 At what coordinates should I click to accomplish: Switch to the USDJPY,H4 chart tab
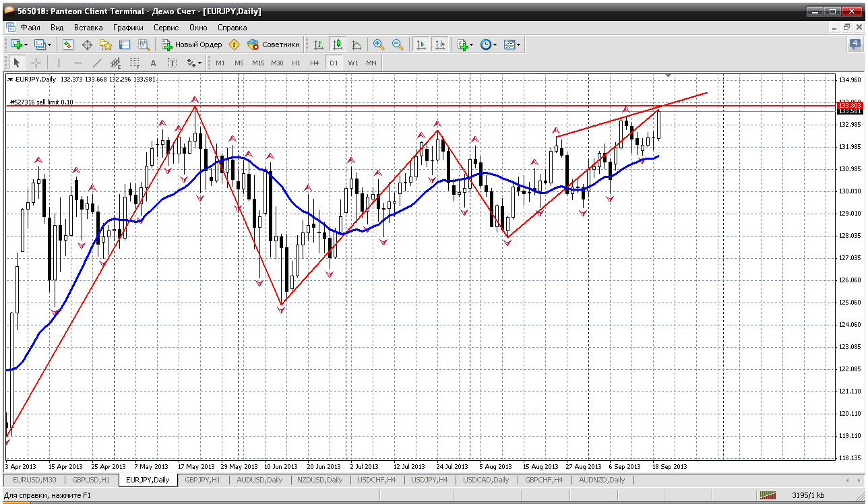(x=429, y=480)
